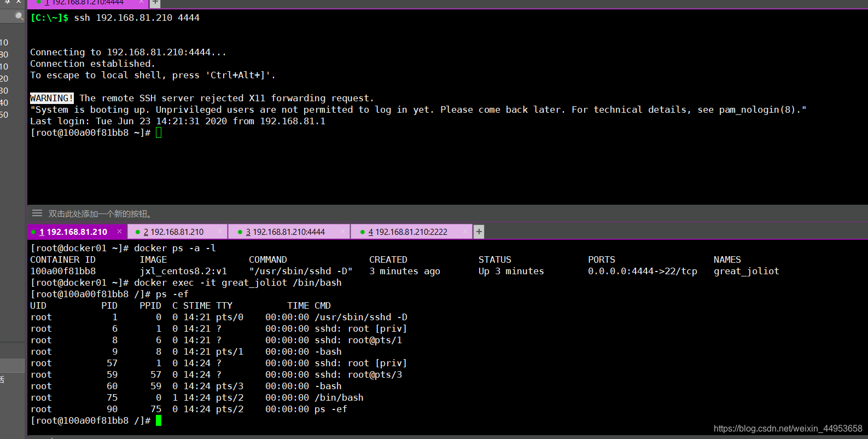
Task: Click the 'CREATED' column header
Action: 388,259
